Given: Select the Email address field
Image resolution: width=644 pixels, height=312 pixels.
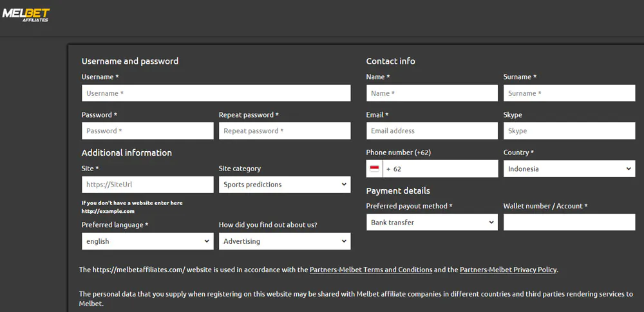Looking at the screenshot, I should tap(431, 131).
